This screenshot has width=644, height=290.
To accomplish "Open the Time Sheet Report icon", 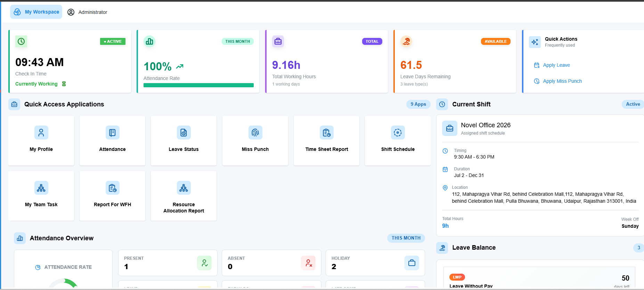I will tap(327, 132).
